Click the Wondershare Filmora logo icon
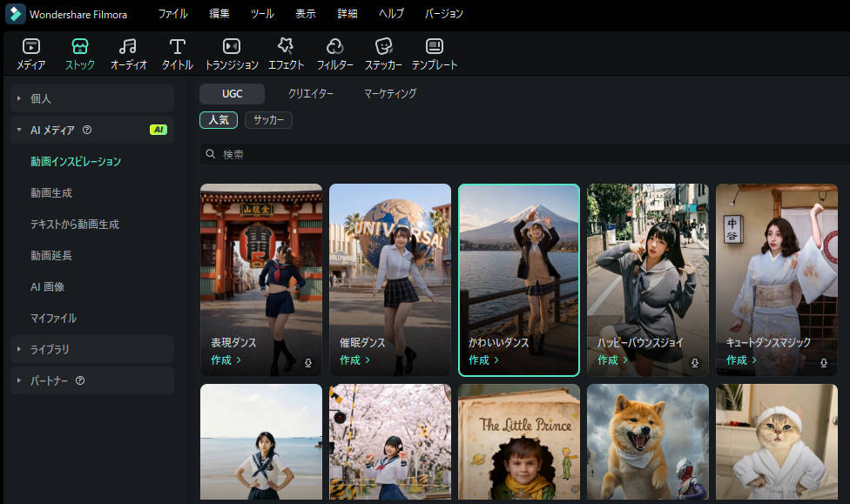The image size is (850, 504). [x=15, y=14]
